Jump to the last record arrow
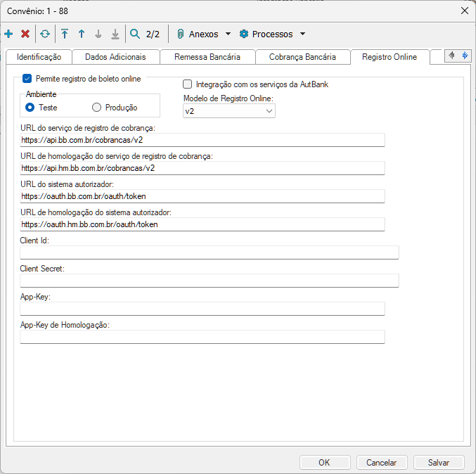 pyautogui.click(x=115, y=34)
